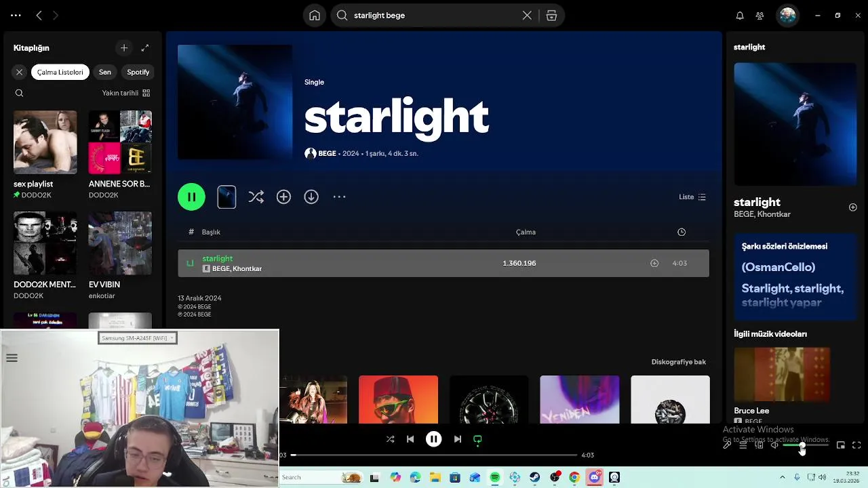Open Google Chrome from the taskbar
Viewport: 868px width, 488px height.
(574, 477)
